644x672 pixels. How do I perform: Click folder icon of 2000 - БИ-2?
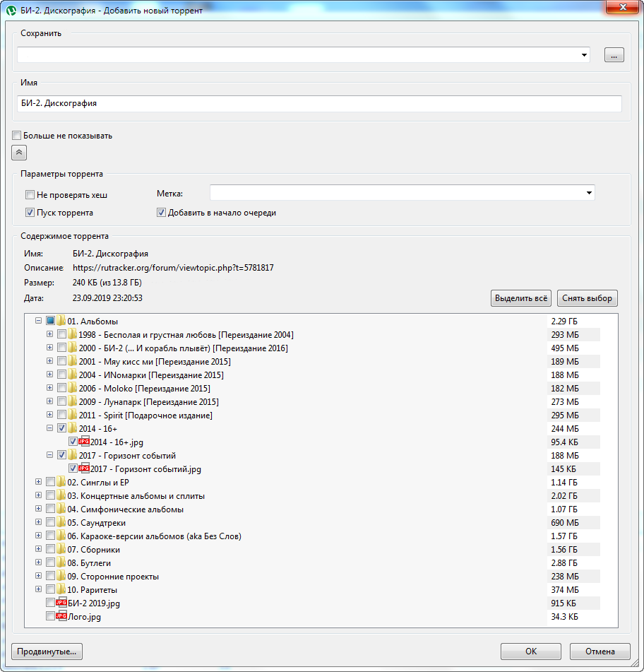click(72, 348)
